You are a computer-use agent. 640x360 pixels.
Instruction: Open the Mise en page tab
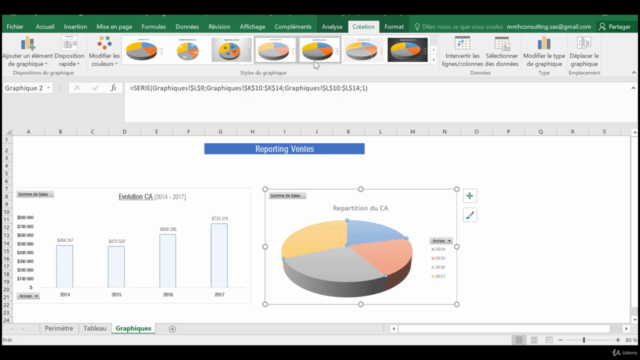114,27
